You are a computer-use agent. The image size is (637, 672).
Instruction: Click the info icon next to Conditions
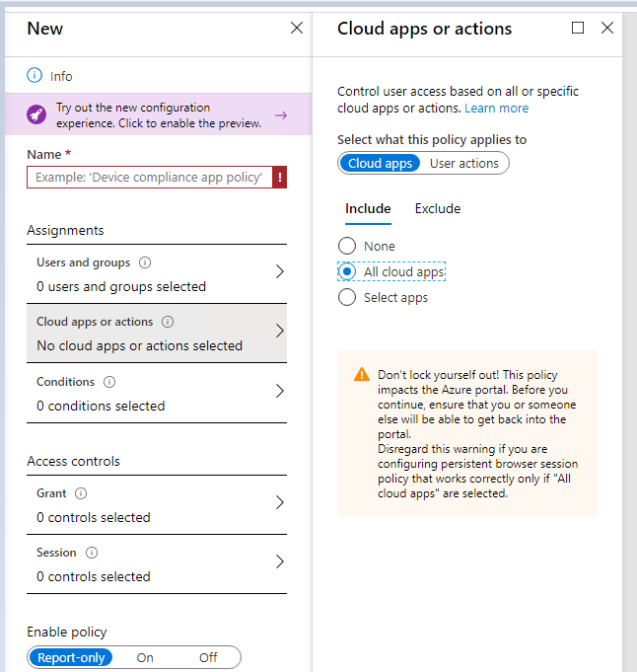pos(109,382)
